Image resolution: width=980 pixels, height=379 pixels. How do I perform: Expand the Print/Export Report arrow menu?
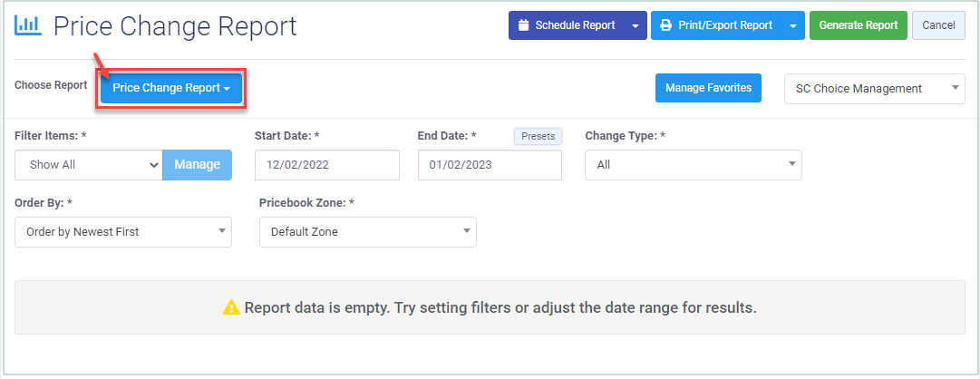click(793, 25)
